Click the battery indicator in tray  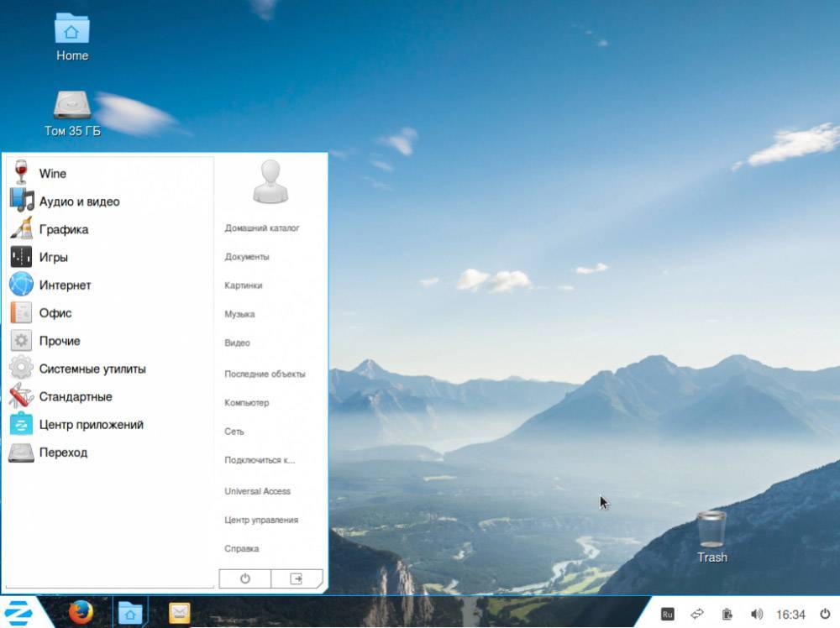[727, 614]
